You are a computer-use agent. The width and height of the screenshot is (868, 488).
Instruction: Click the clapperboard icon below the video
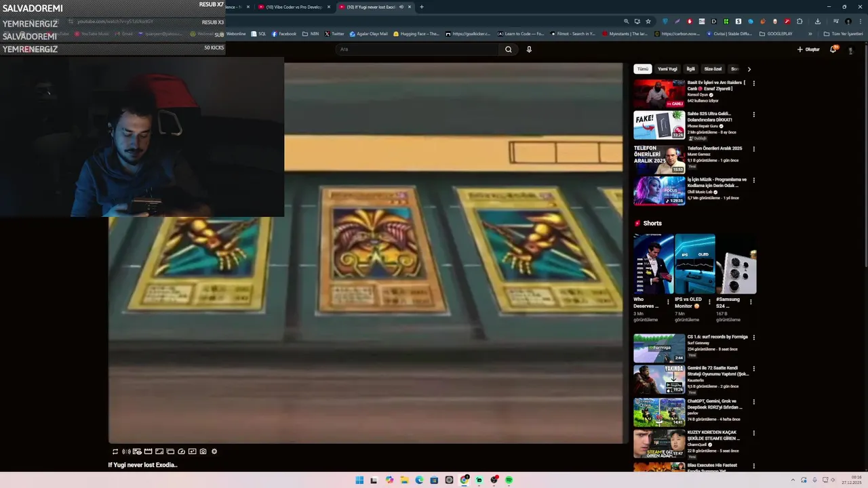click(x=148, y=451)
